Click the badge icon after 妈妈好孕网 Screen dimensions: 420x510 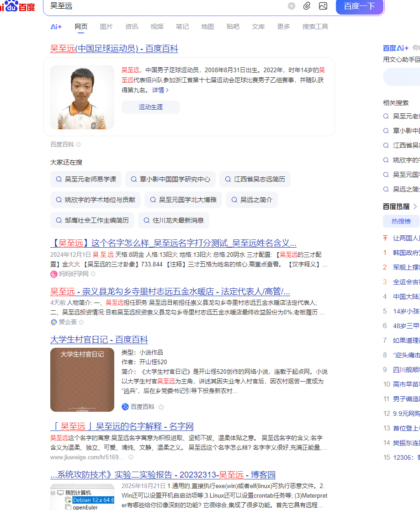93,274
